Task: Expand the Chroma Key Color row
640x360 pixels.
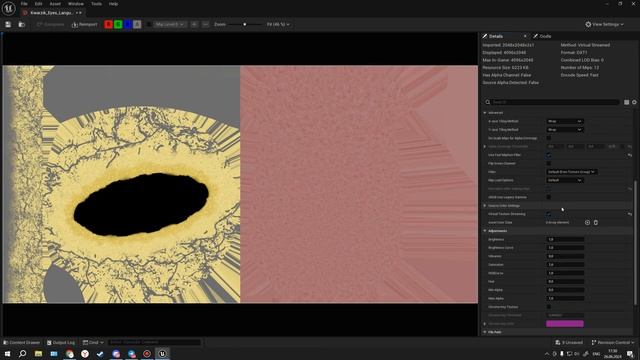Action: point(485,324)
